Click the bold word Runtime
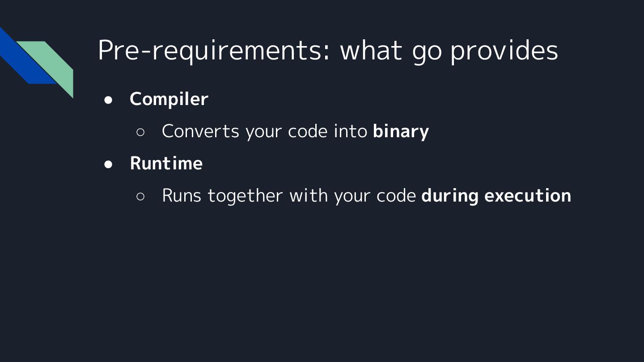Image resolution: width=644 pixels, height=362 pixels. point(166,164)
